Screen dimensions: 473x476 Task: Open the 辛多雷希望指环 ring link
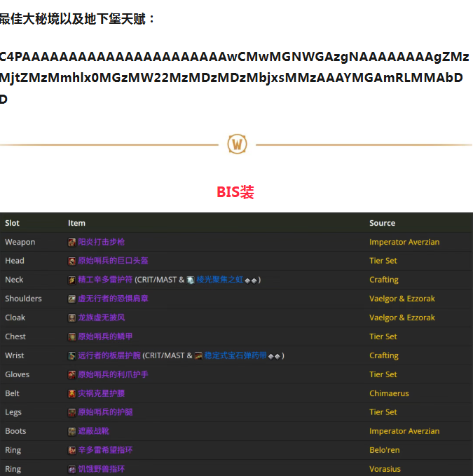[x=105, y=450]
